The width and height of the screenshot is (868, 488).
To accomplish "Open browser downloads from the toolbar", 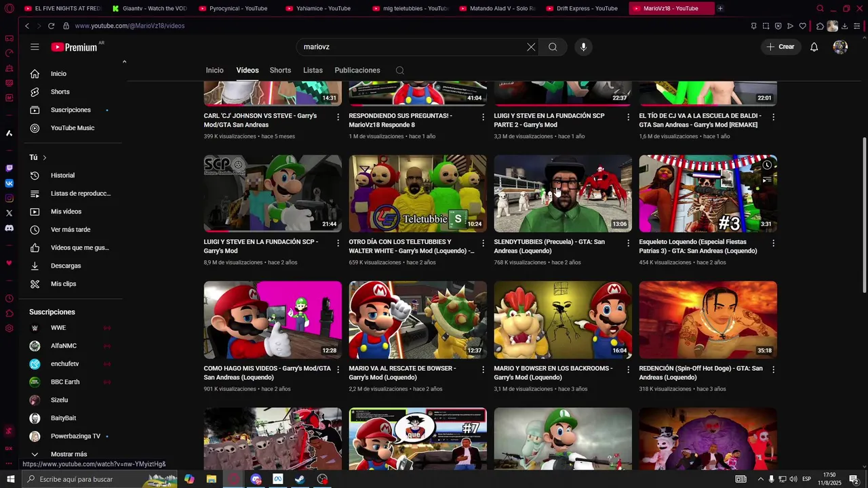I will click(x=844, y=26).
